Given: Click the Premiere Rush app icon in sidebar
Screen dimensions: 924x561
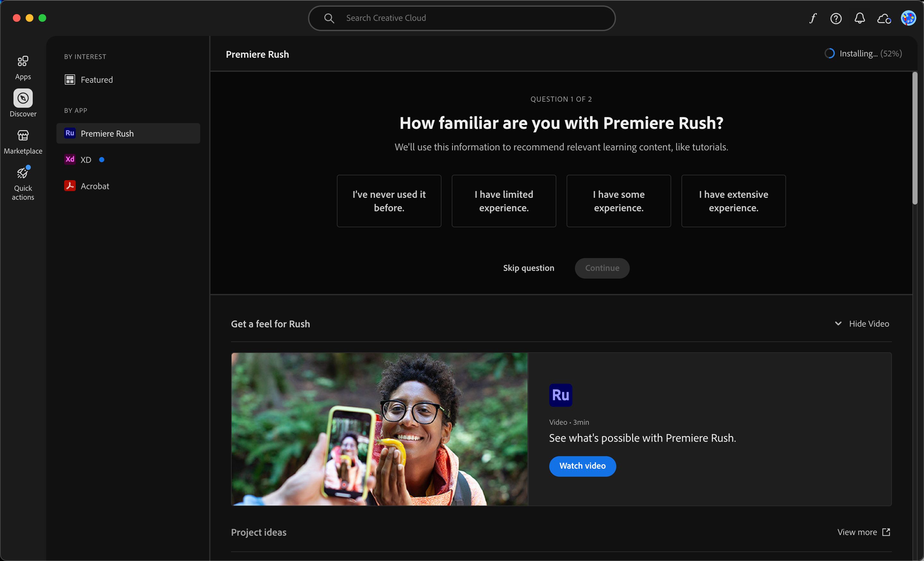Looking at the screenshot, I should tap(69, 133).
